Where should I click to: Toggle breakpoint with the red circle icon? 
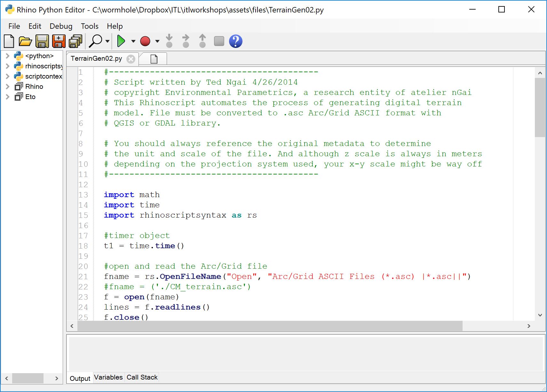[145, 41]
